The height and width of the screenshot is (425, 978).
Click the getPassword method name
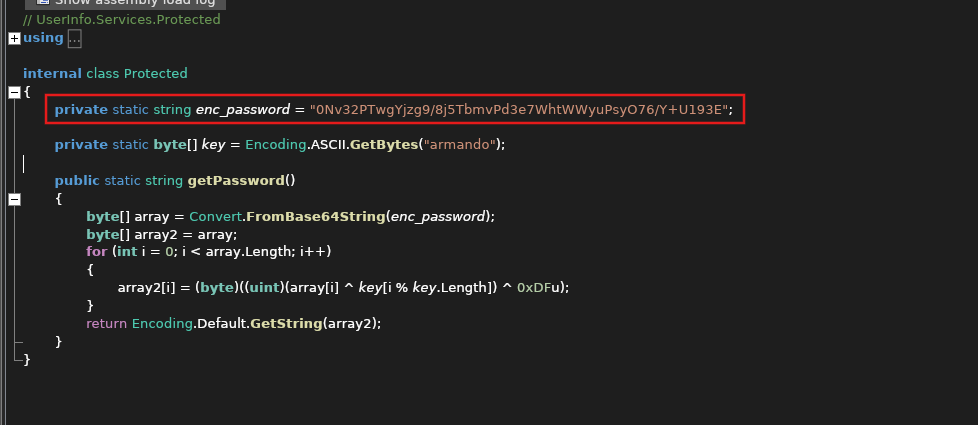(x=236, y=181)
